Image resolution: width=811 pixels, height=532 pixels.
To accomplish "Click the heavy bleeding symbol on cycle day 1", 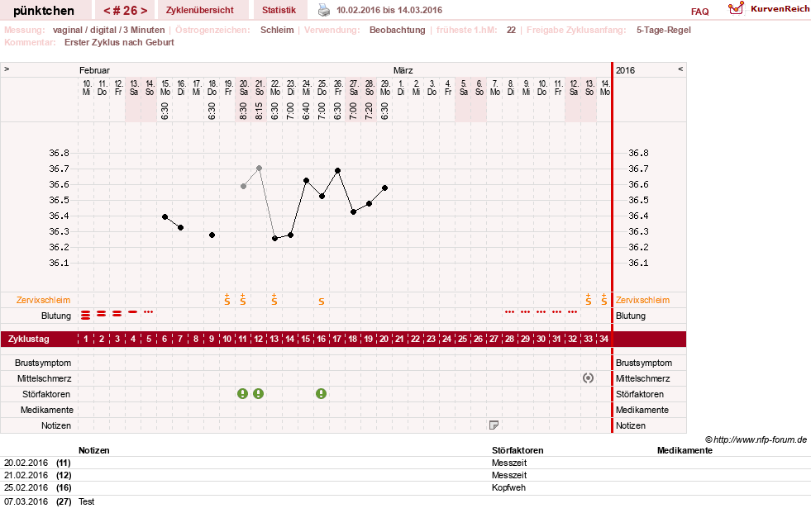I will [x=86, y=315].
